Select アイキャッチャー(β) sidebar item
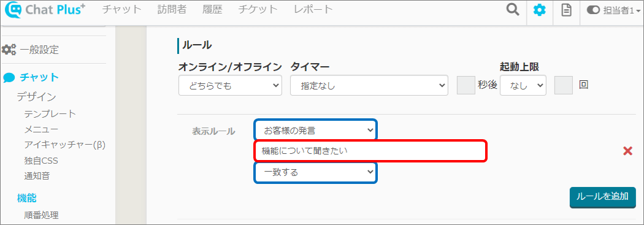The width and height of the screenshot is (644, 225). [65, 145]
